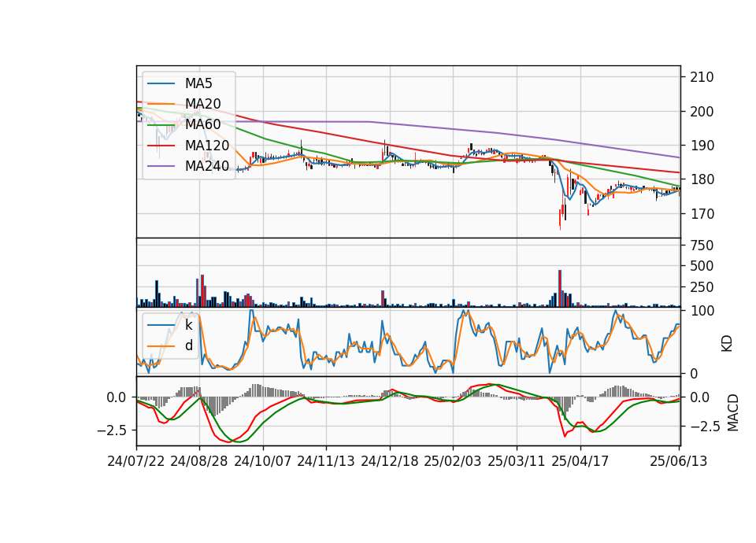
Task: Click the MA60 legend label
Action: (202, 124)
